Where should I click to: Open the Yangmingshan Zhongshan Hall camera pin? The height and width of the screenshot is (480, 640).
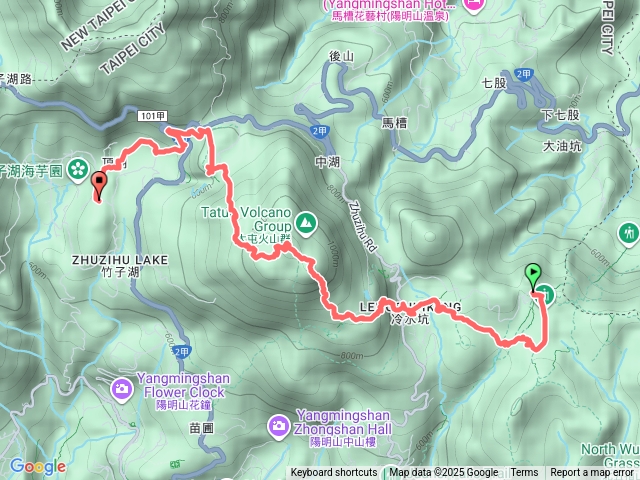279,426
